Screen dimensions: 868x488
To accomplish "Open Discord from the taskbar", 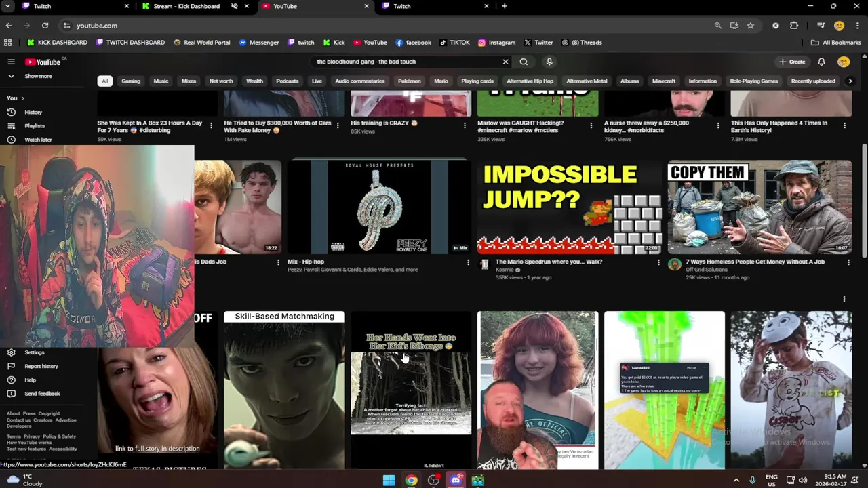I will tap(456, 481).
